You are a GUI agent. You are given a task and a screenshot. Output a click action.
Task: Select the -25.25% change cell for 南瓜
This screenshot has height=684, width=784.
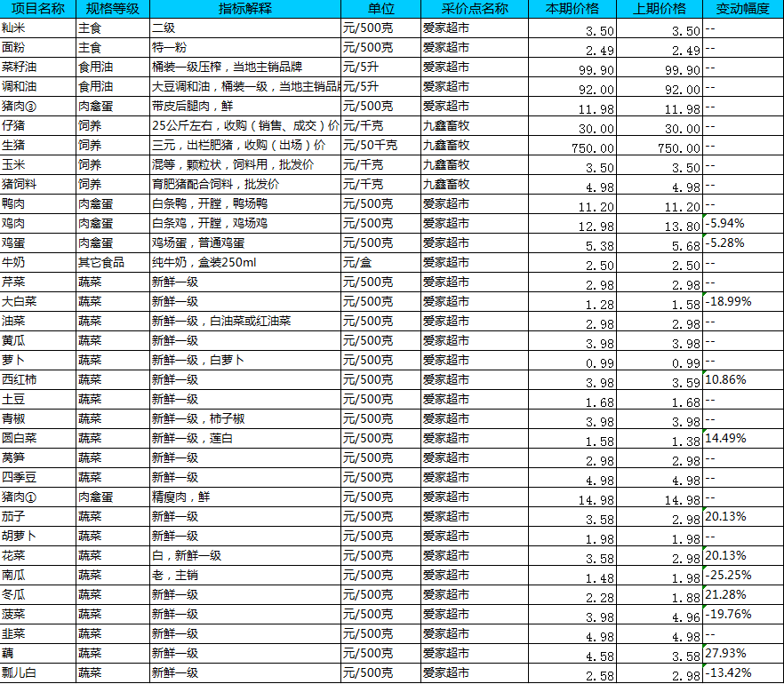pos(742,576)
